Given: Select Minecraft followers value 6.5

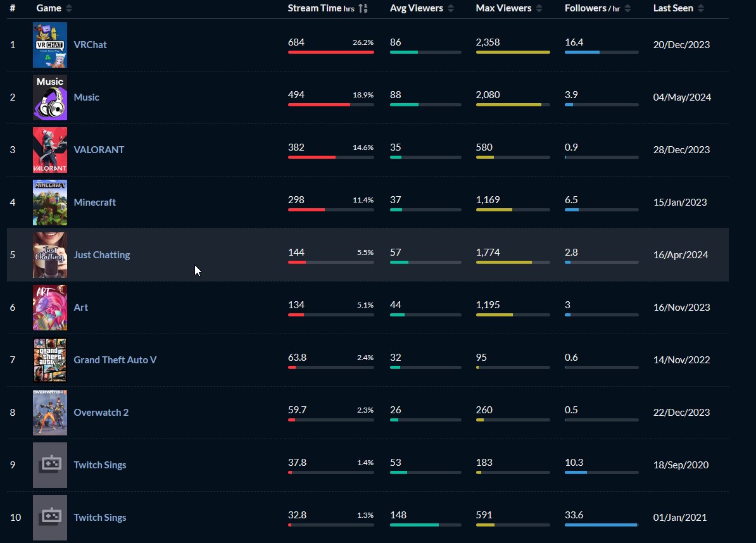Looking at the screenshot, I should pos(571,200).
